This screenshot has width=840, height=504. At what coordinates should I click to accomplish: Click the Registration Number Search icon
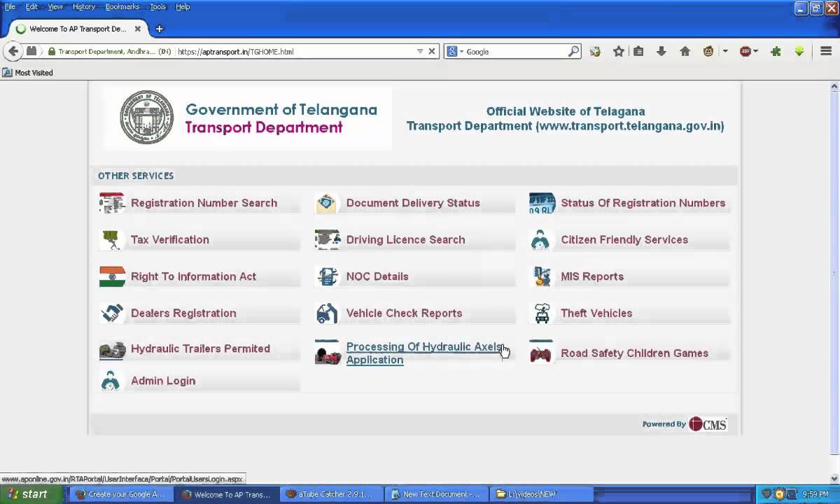(112, 203)
